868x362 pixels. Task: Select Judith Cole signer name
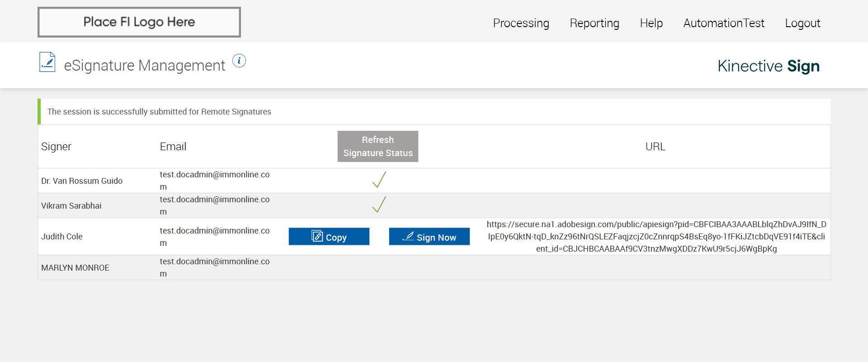pyautogui.click(x=62, y=237)
